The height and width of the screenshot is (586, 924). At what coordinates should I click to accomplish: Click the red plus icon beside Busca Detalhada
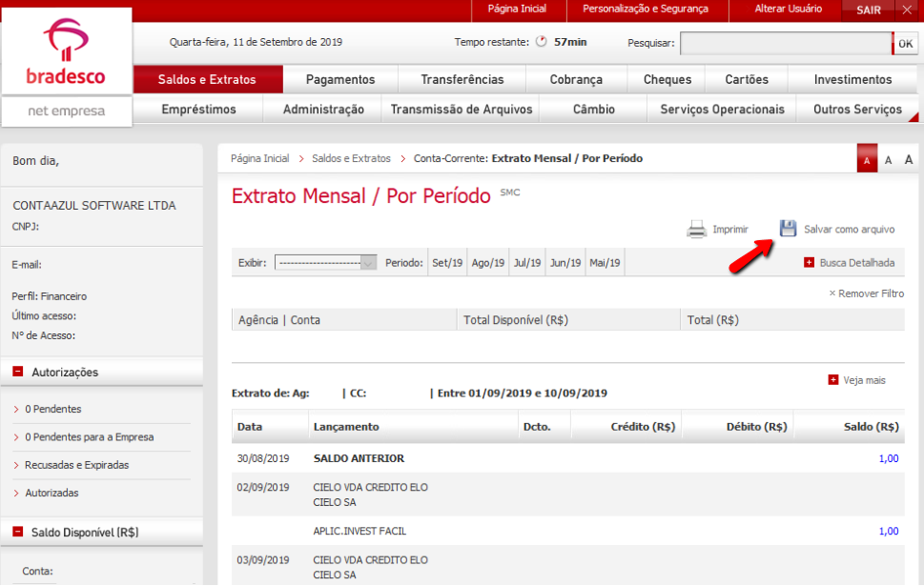810,263
